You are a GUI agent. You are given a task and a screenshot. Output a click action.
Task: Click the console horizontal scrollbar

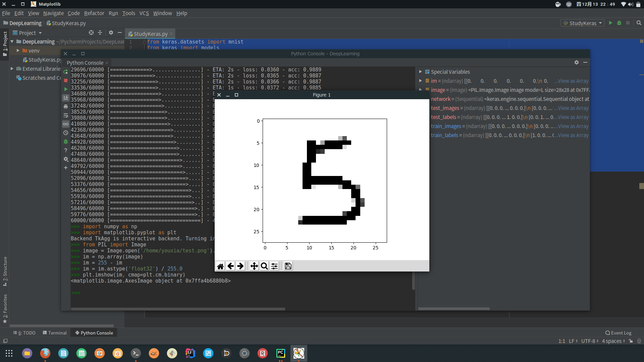pos(178,309)
